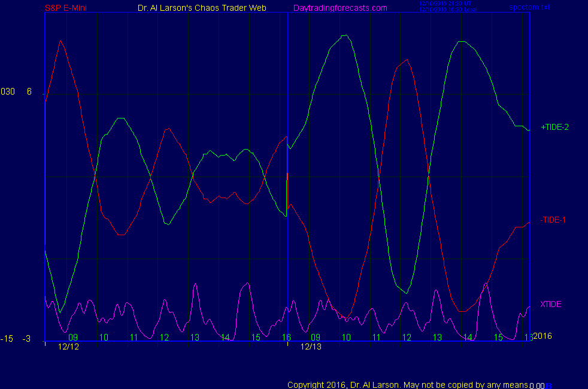Screen dimensions: 588x389
Task: Click the '14' hour label of the 12/12 session
Action: pos(225,338)
